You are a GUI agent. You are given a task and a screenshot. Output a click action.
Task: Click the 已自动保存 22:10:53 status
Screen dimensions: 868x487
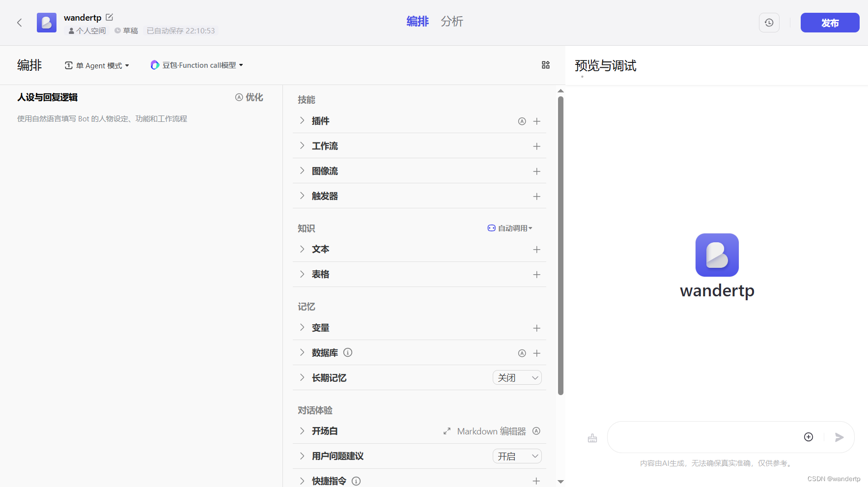(x=181, y=30)
